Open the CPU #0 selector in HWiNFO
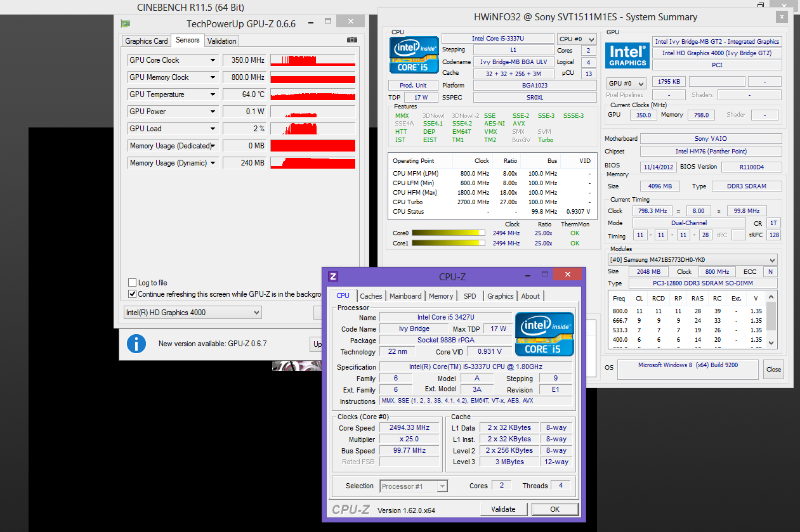Image resolution: width=800 pixels, height=532 pixels. point(577,39)
